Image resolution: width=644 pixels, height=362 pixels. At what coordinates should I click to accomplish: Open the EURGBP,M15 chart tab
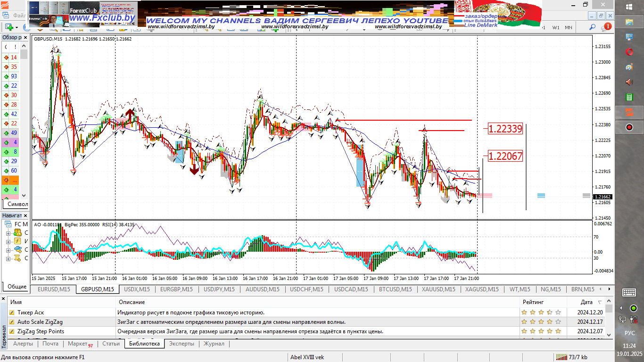[x=176, y=289]
